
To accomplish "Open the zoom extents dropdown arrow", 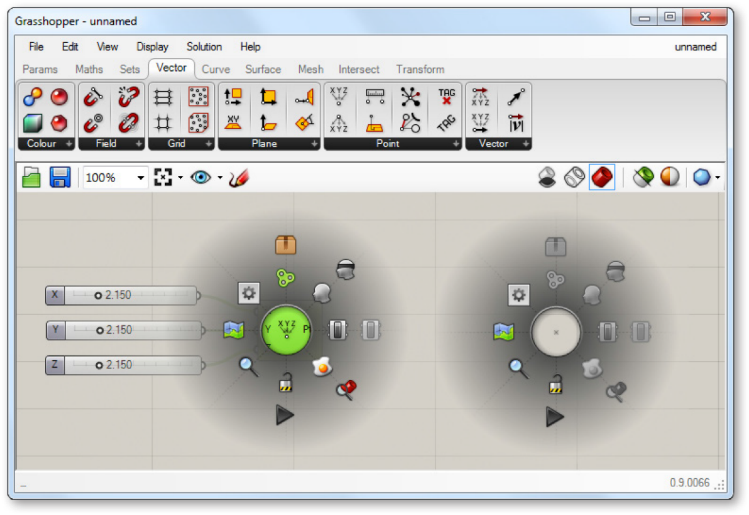I will point(180,178).
